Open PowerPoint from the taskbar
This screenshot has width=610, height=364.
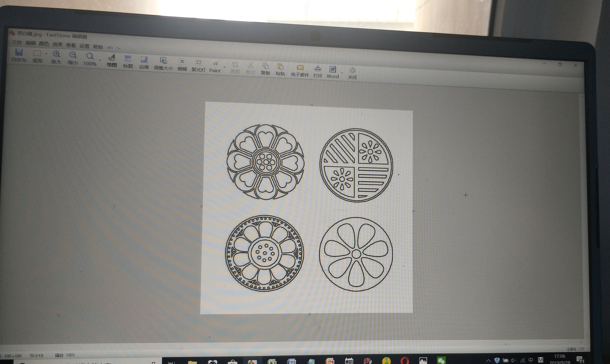click(330, 361)
